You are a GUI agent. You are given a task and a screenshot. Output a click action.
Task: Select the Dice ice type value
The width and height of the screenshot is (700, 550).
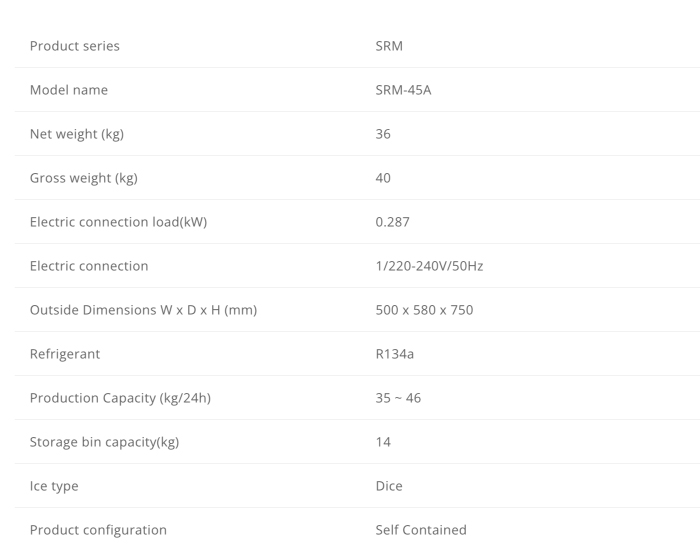[x=389, y=486]
